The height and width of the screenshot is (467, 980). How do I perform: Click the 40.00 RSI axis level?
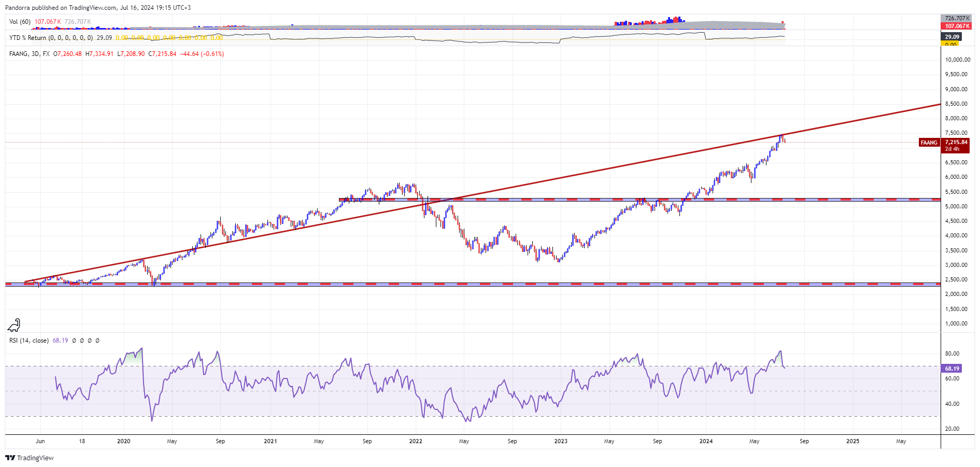tap(952, 404)
